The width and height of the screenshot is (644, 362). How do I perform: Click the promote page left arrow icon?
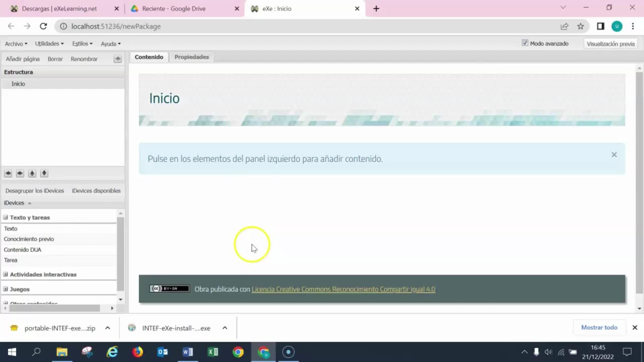coord(8,173)
